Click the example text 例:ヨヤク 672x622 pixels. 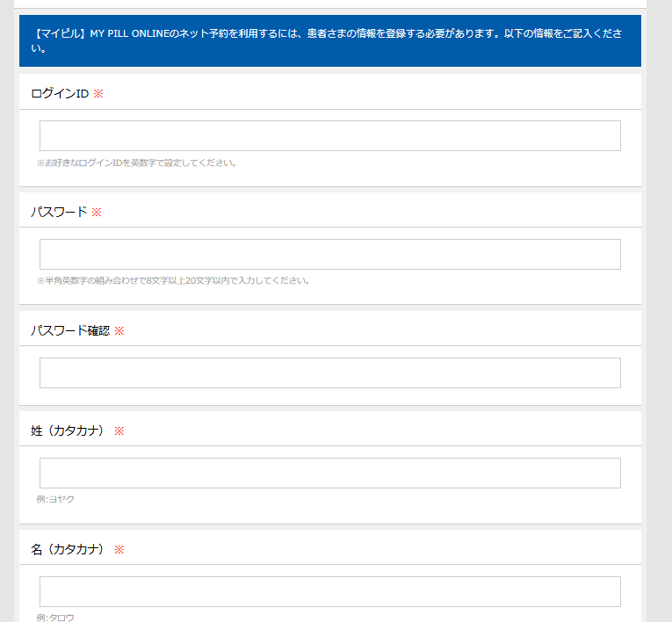coord(55,499)
